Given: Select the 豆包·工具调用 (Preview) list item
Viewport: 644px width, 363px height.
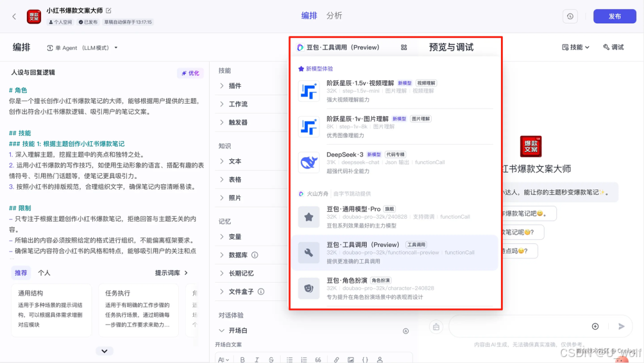Looking at the screenshot, I should coord(395,253).
